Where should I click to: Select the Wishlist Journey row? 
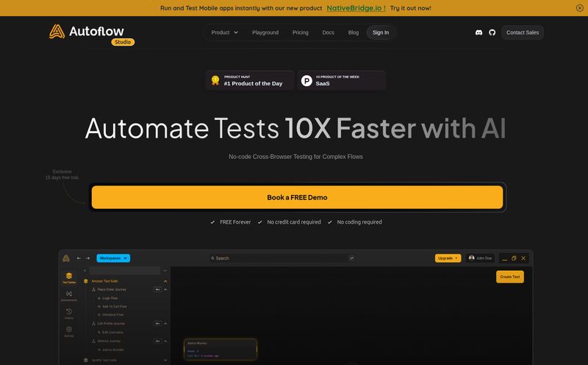[109, 341]
